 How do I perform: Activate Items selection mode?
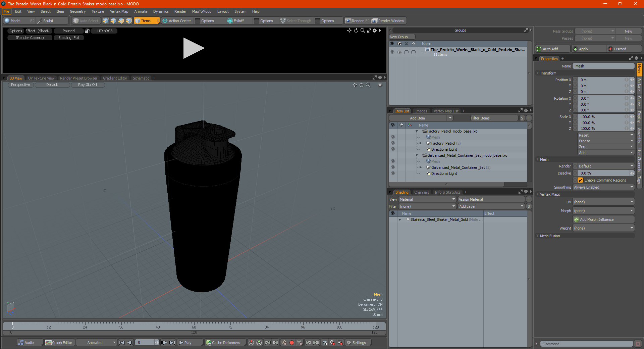[x=147, y=21]
